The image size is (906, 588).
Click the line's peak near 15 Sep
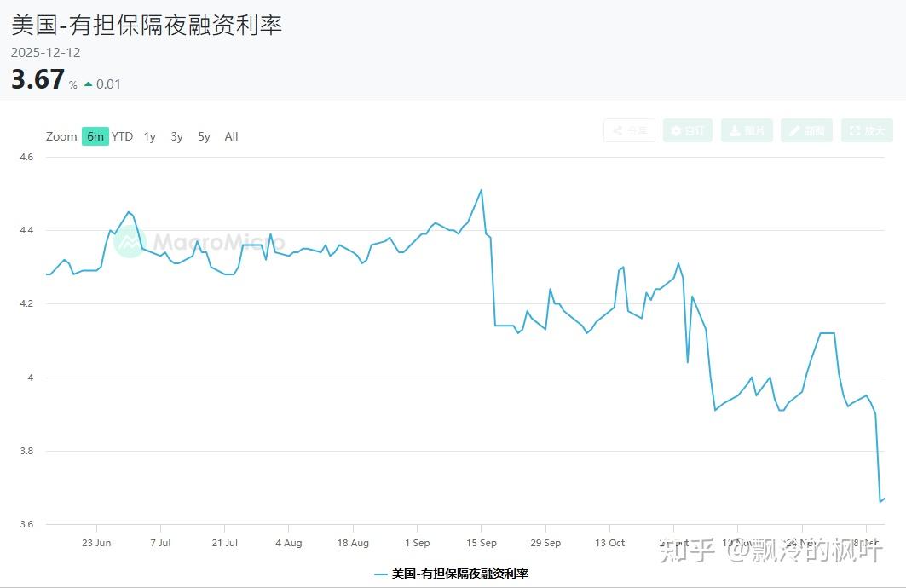click(482, 190)
